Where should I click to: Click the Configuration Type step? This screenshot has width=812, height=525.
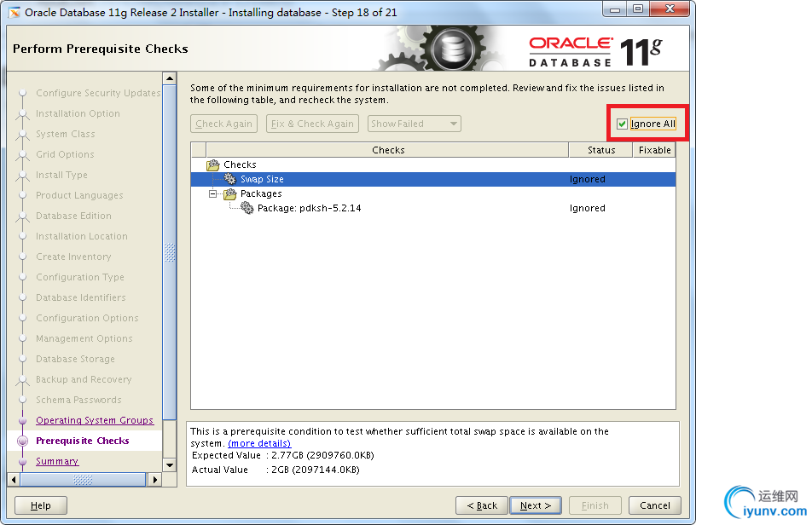point(80,277)
